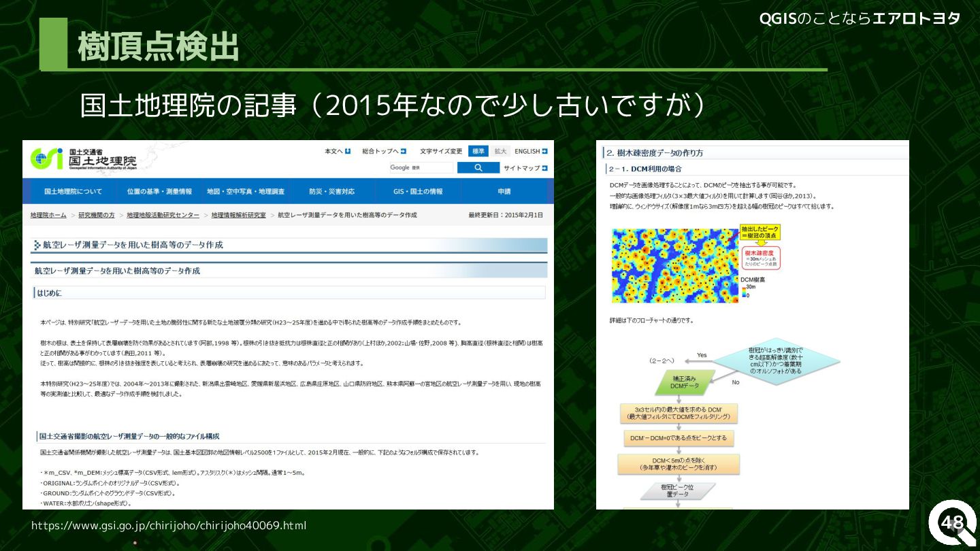Set font size to 拡大
Screen dimensions: 980x551
pos(500,151)
